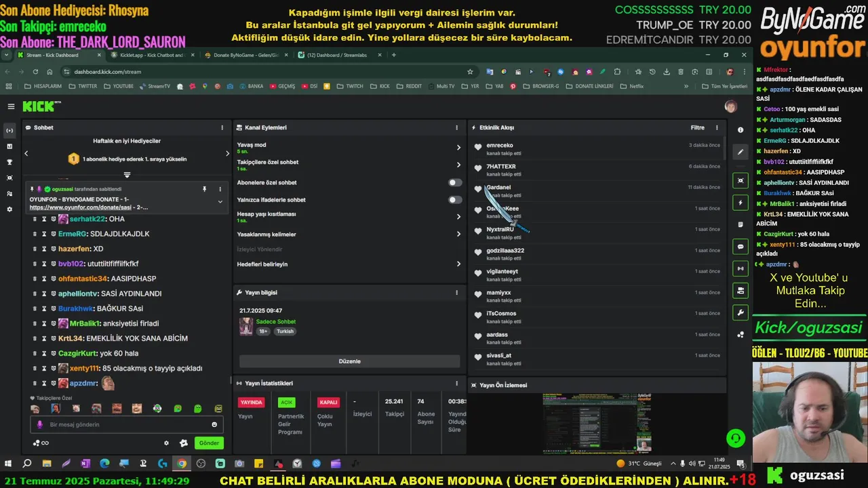This screenshot has height=488, width=868.
Task: Open the gear settings icon in left sidebar
Action: tap(9, 209)
